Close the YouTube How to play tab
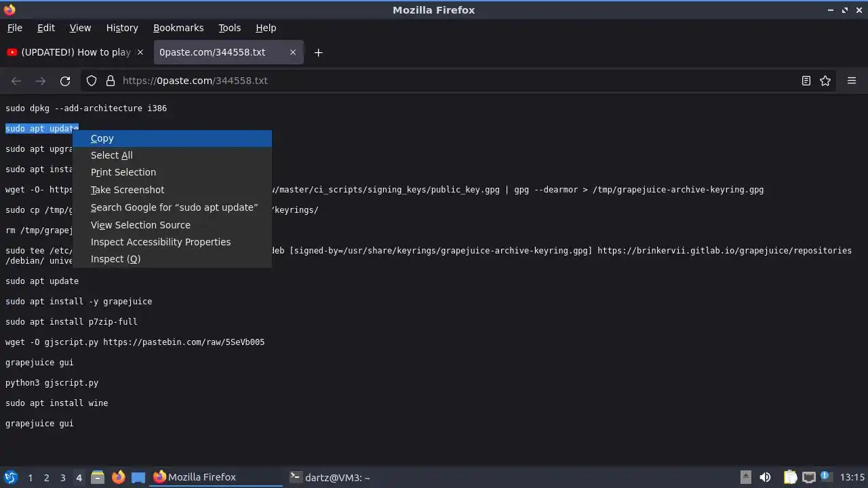The height and width of the screenshot is (488, 868). [x=140, y=52]
